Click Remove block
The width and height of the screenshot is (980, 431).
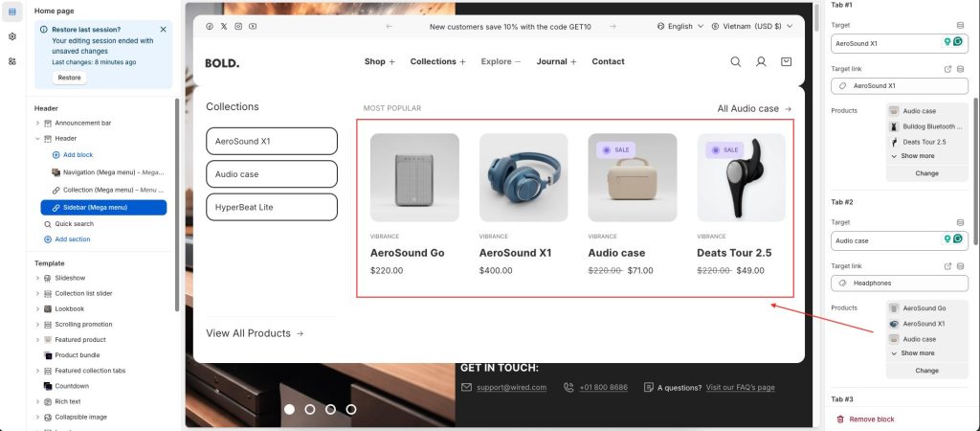[869, 420]
